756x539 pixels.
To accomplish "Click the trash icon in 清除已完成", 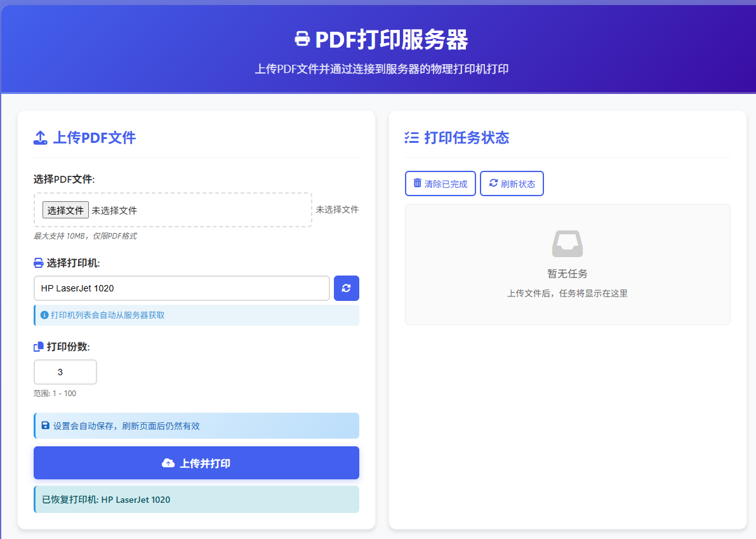I will (417, 183).
